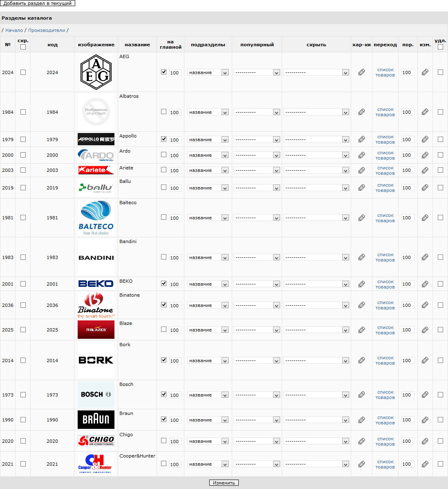Click изм. edit pencil for Blaze

(x=425, y=330)
